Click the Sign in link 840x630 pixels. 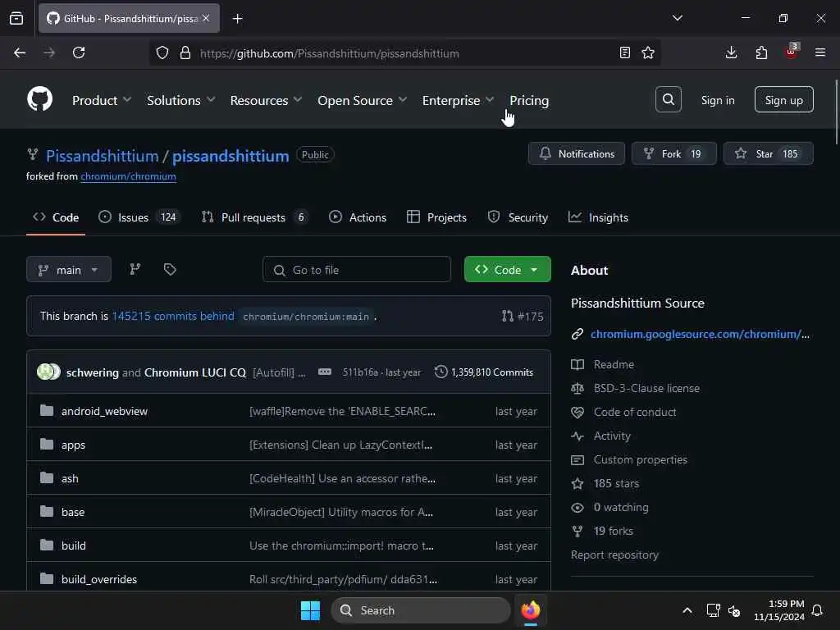(718, 100)
